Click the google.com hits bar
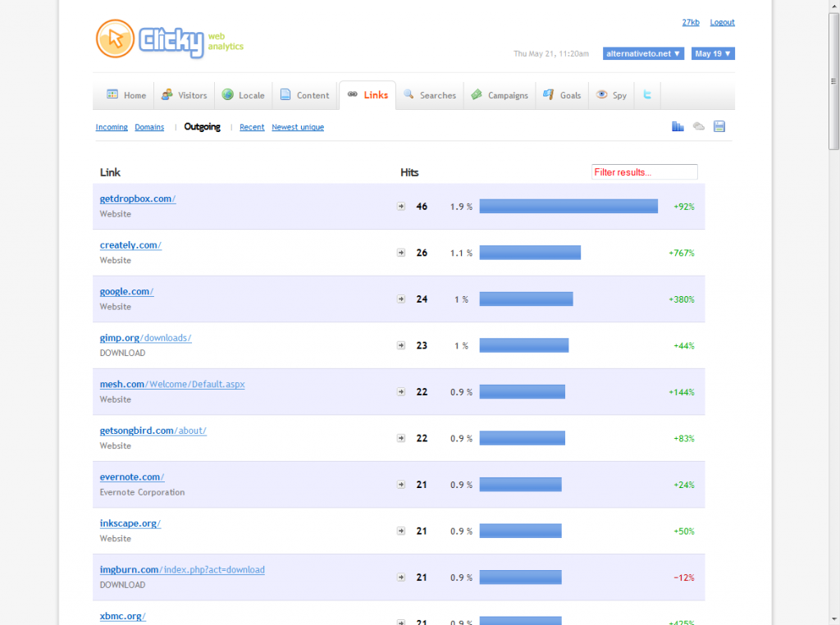The height and width of the screenshot is (625, 840). tap(526, 299)
